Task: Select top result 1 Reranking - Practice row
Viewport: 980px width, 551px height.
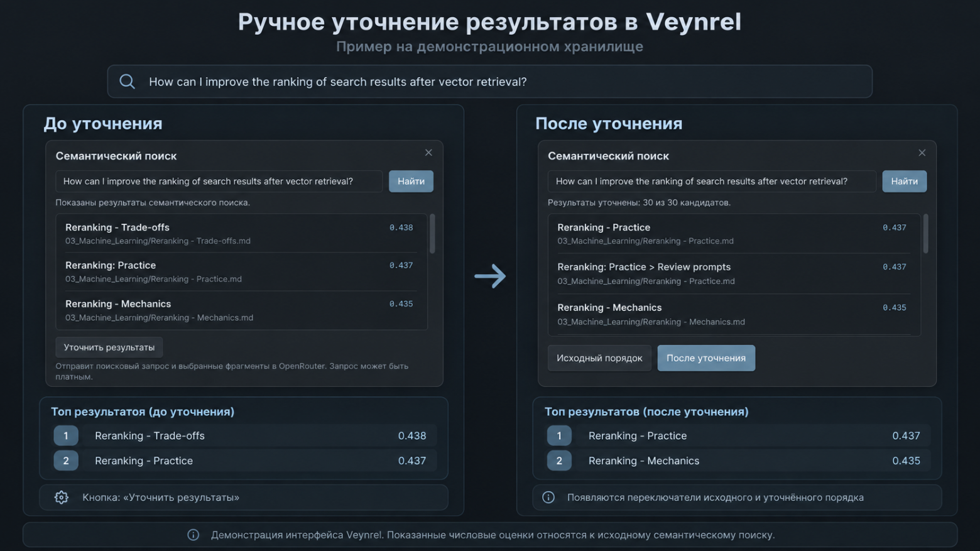Action: tap(738, 435)
